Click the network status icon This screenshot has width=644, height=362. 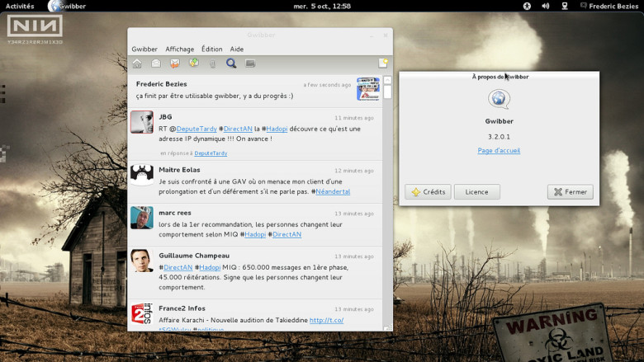pyautogui.click(x=565, y=6)
